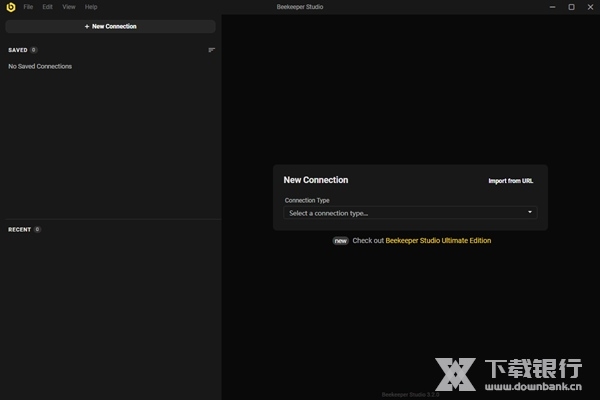This screenshot has height=400, width=600.
Task: Open the View menu
Action: [x=68, y=7]
